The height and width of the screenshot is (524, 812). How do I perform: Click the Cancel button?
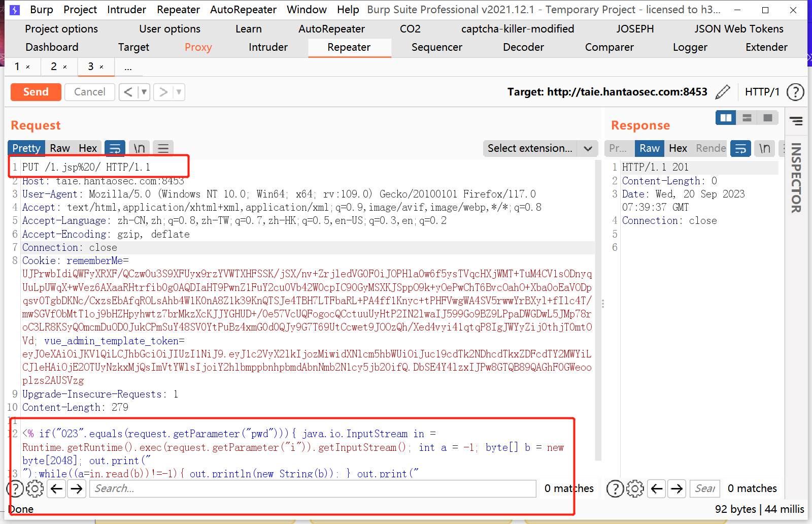[89, 92]
